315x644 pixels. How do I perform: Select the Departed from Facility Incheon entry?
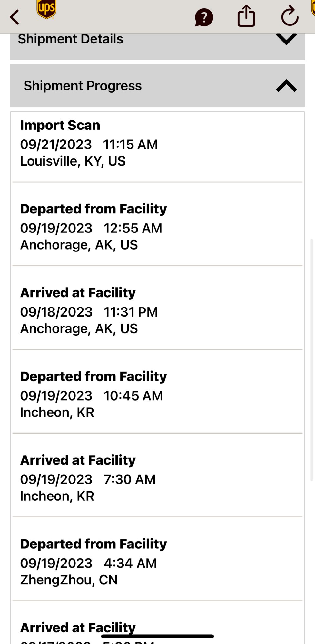tap(157, 394)
